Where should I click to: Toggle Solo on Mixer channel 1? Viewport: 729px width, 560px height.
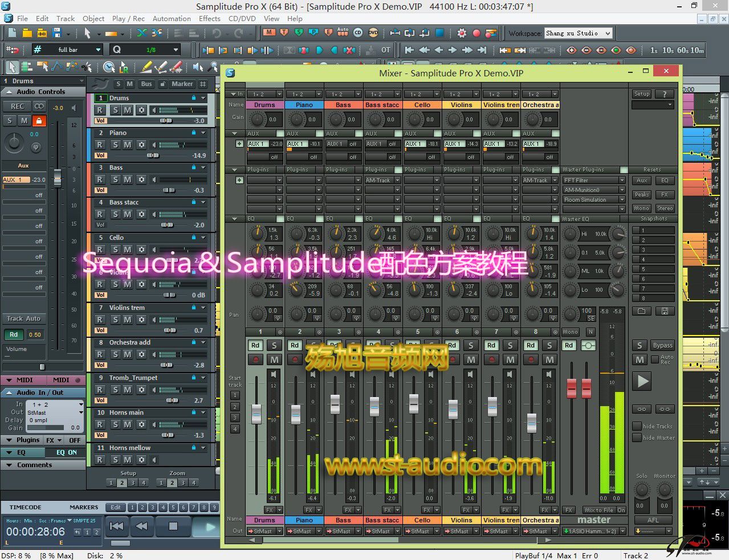(274, 345)
